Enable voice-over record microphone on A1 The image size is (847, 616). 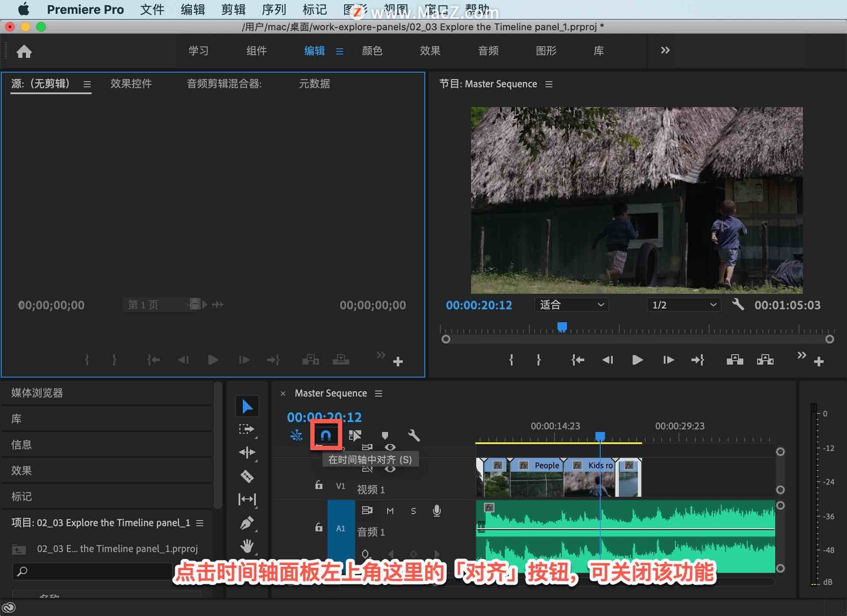(437, 511)
